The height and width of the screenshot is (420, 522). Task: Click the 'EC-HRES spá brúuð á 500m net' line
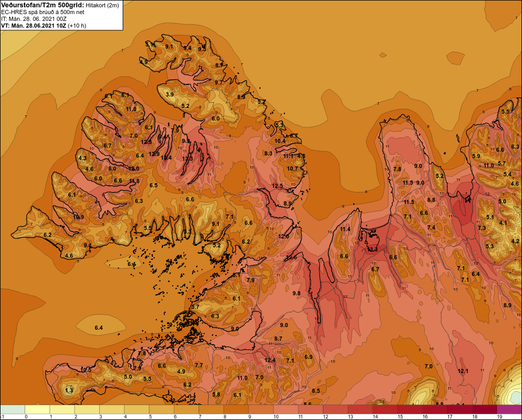click(43, 12)
